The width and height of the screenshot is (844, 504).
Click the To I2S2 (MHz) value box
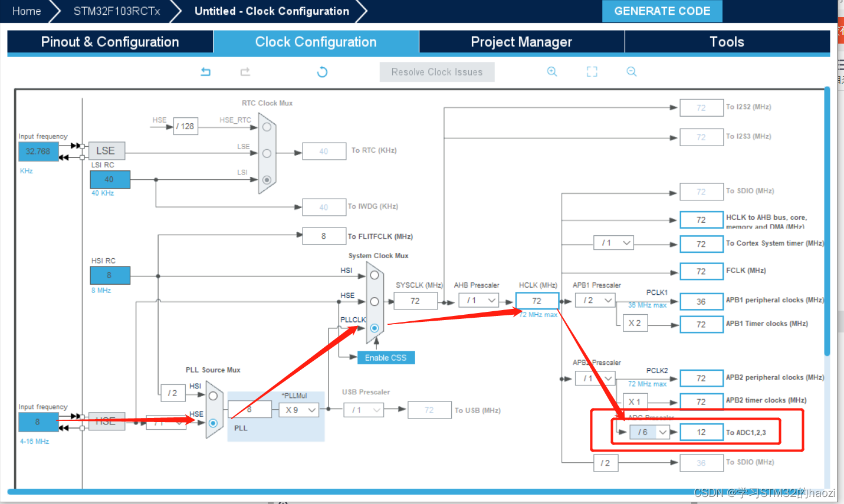pos(701,108)
